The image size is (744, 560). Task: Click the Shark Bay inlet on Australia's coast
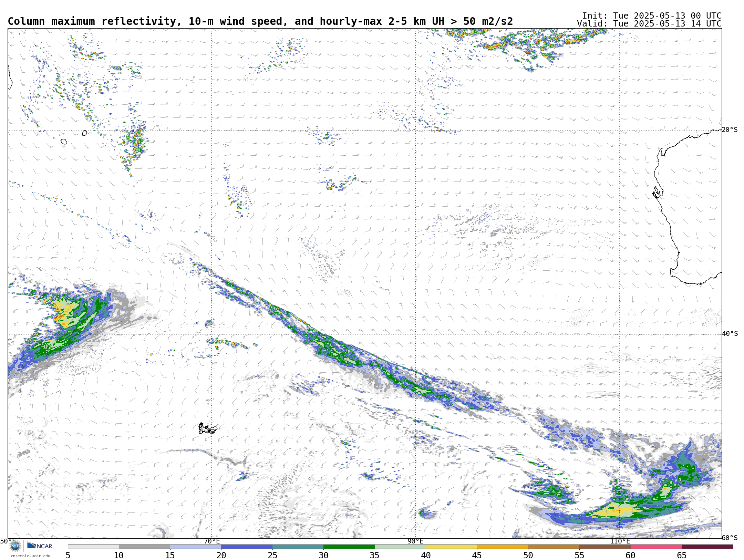pyautogui.click(x=658, y=192)
